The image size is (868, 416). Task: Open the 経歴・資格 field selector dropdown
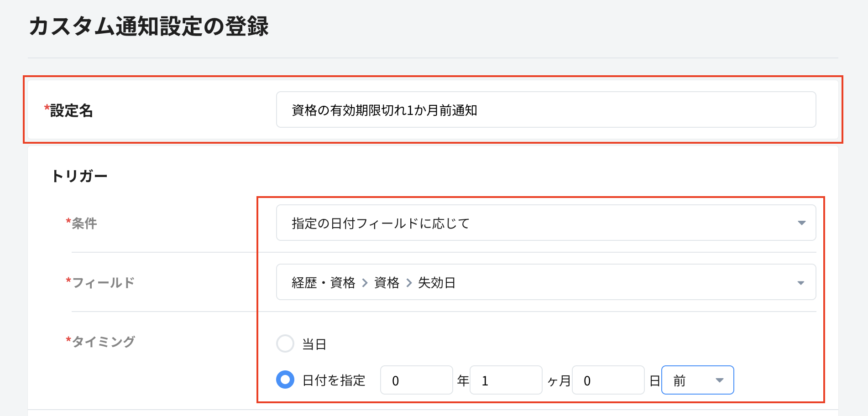coord(545,282)
